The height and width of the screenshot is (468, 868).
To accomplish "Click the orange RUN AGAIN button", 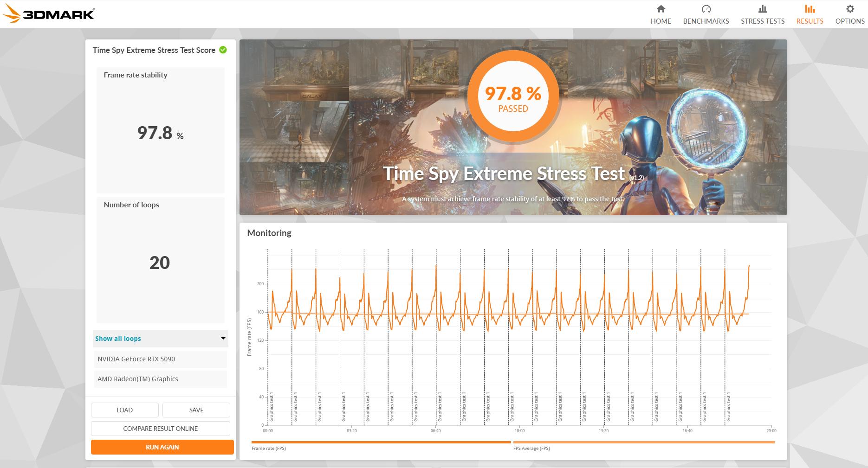I will (162, 447).
